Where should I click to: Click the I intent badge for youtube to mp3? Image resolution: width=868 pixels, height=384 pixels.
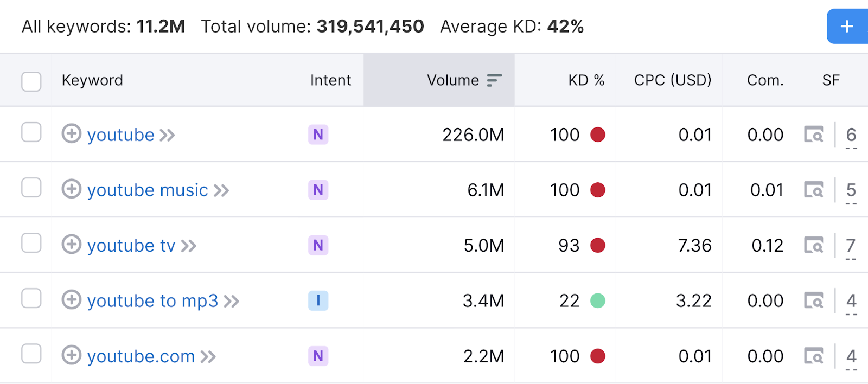(x=318, y=300)
